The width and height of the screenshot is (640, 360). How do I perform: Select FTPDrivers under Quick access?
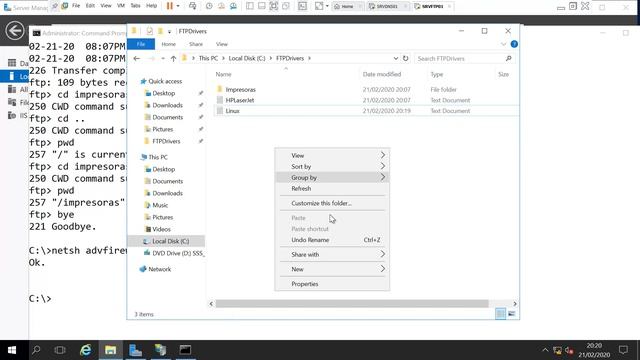166,141
